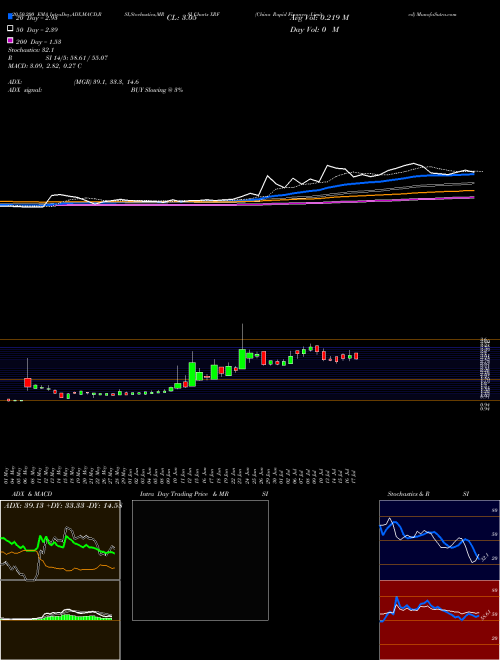Click the 'Avg Vol: 0.219 M' label

pyautogui.click(x=320, y=18)
